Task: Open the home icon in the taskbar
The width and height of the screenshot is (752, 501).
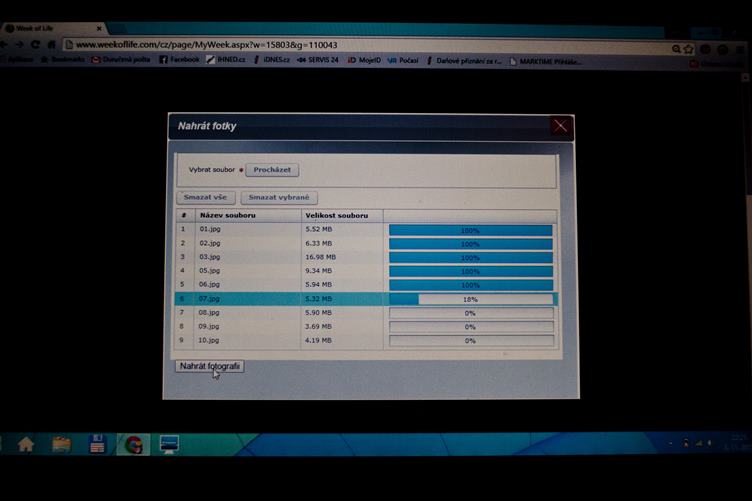Action: (26, 444)
